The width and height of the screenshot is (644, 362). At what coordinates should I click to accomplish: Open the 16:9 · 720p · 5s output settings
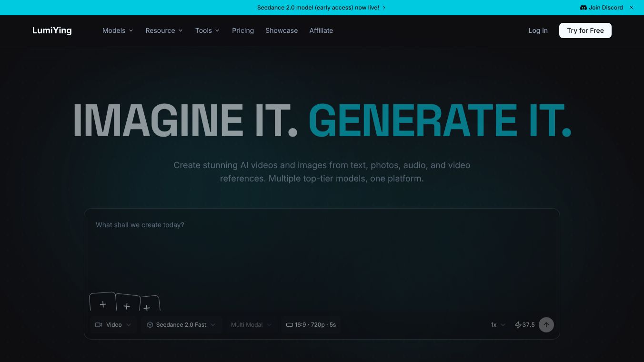coord(311,325)
